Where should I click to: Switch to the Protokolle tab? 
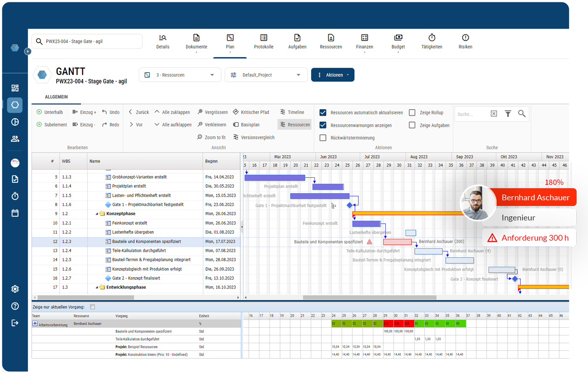coord(264,42)
